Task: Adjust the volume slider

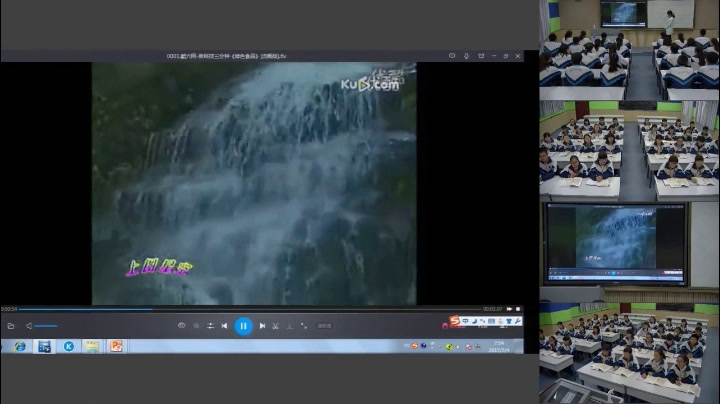Action: point(46,326)
